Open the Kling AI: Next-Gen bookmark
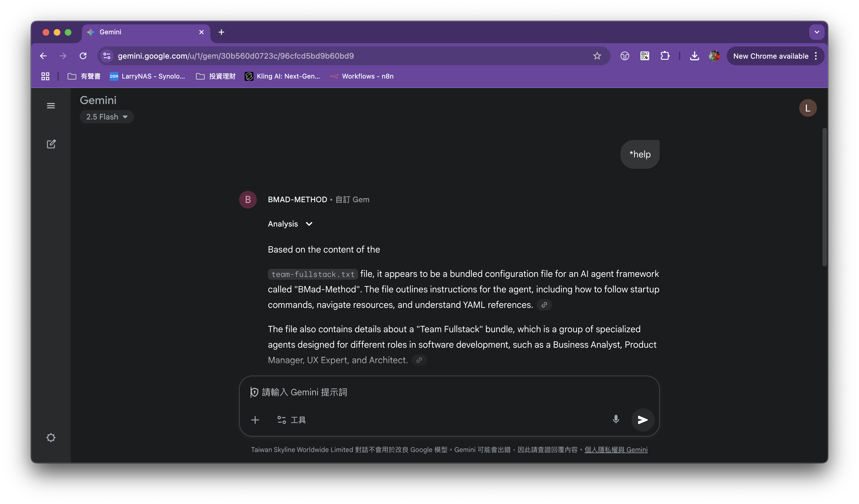The image size is (859, 504). [283, 76]
